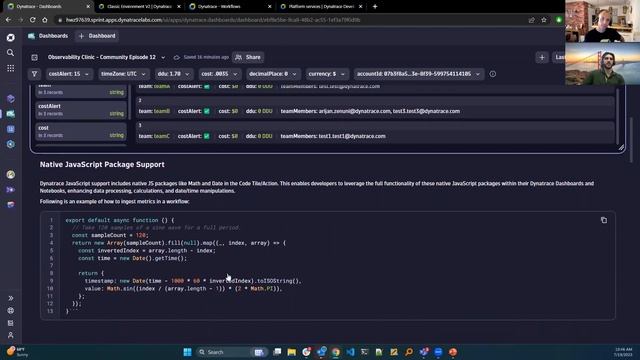640x360 pixels.
Task: Toggle the dashboard side panel icon
Action: click(34, 58)
